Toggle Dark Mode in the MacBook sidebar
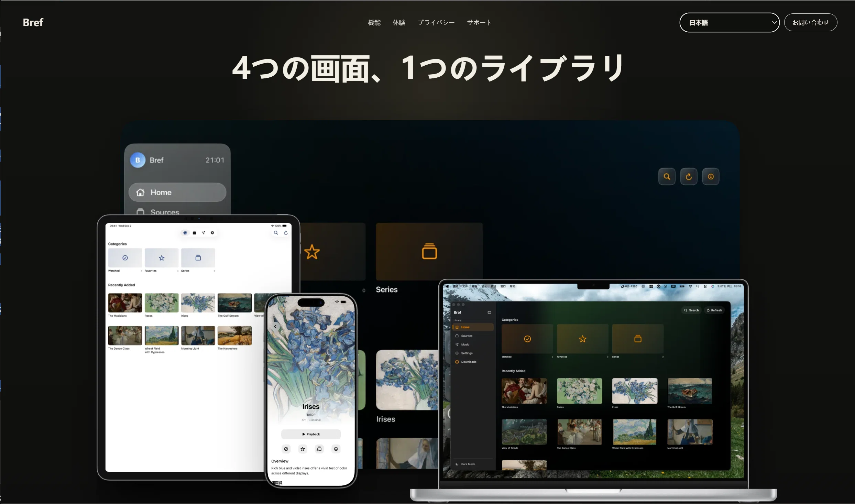The width and height of the screenshot is (855, 504). pyautogui.click(x=465, y=464)
